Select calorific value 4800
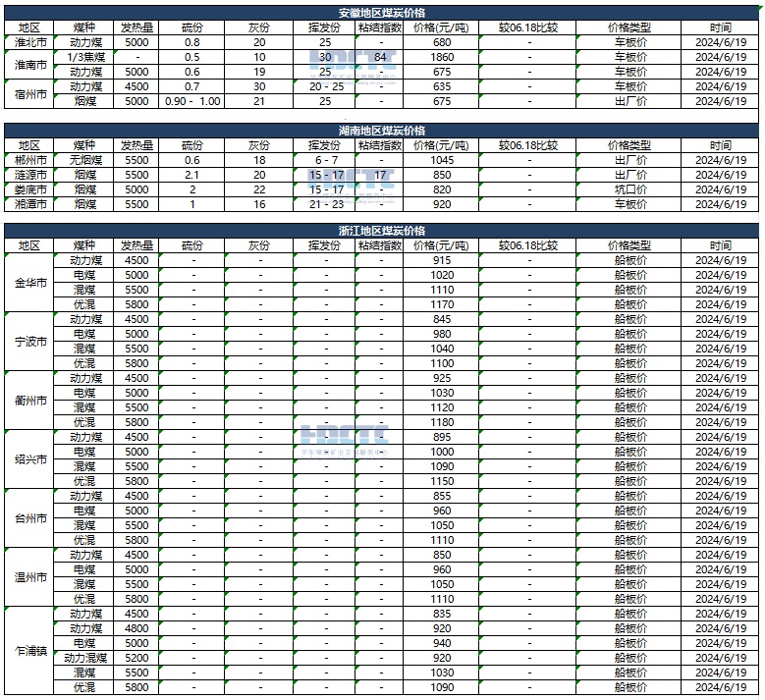765x700 pixels. [137, 628]
